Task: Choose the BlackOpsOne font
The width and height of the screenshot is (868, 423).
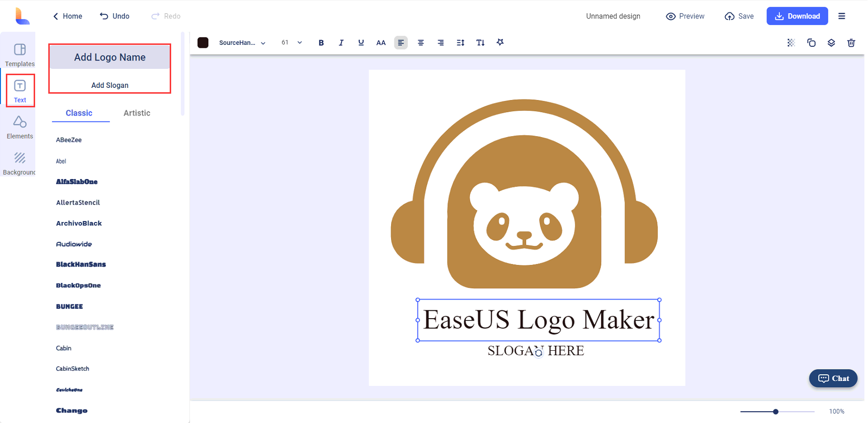Action: (x=78, y=285)
